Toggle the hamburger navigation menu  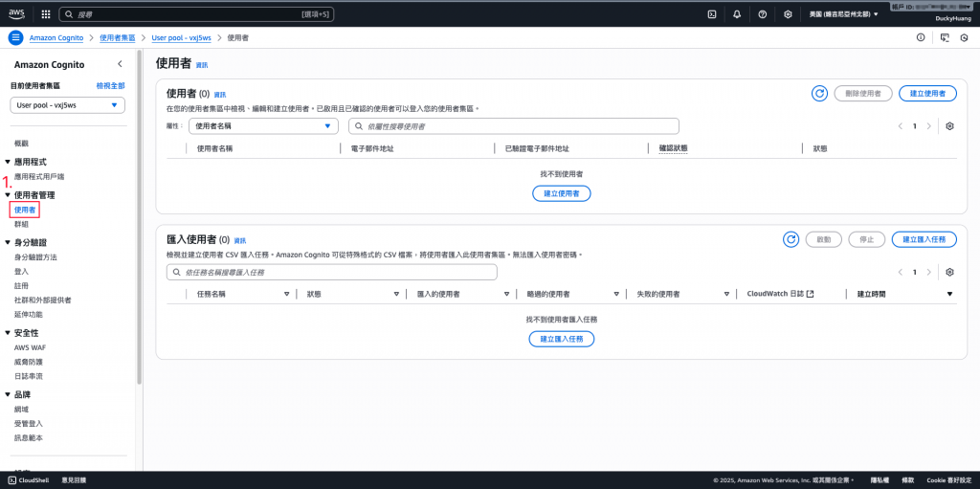(x=15, y=37)
